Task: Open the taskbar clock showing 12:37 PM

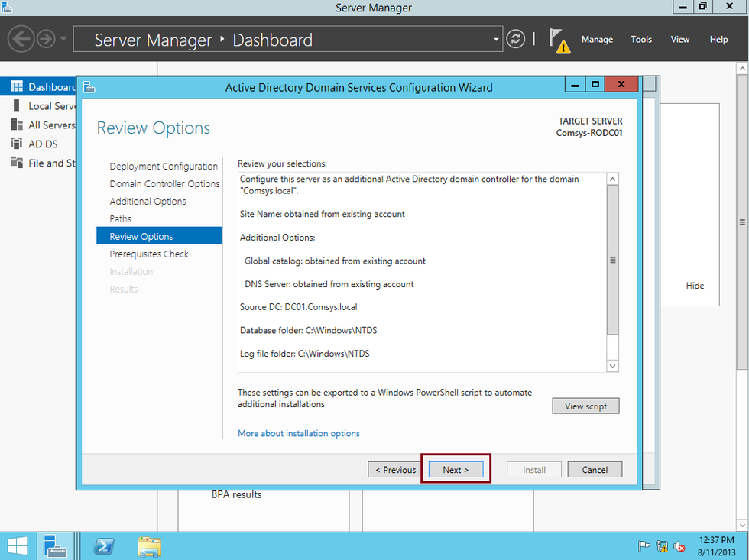Action: 716,546
